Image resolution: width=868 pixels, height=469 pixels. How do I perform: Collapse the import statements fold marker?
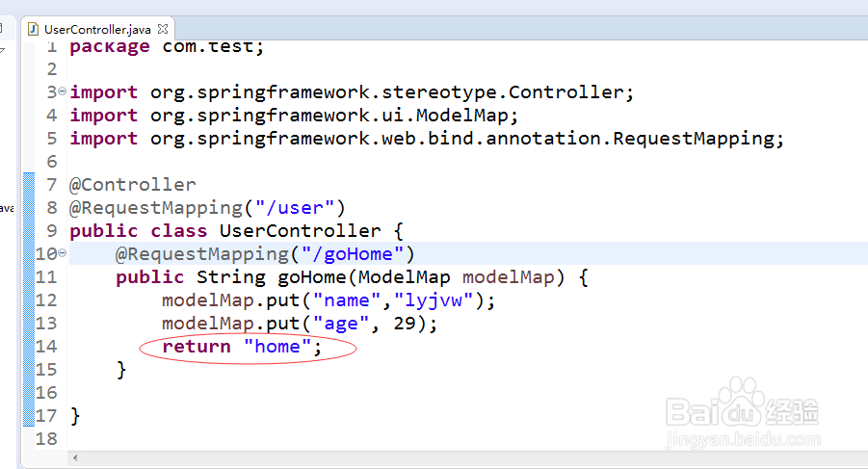(63, 91)
